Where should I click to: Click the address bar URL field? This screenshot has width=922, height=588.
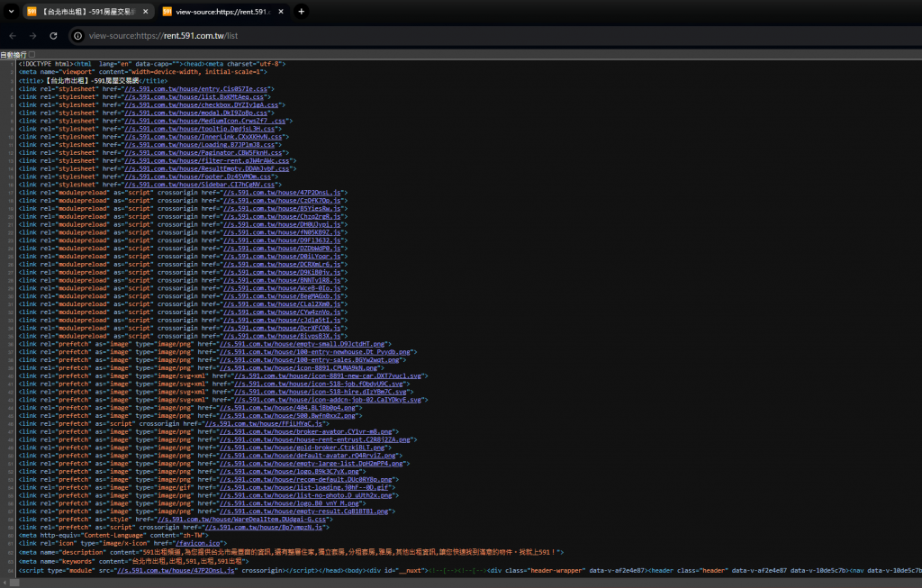[x=470, y=36]
